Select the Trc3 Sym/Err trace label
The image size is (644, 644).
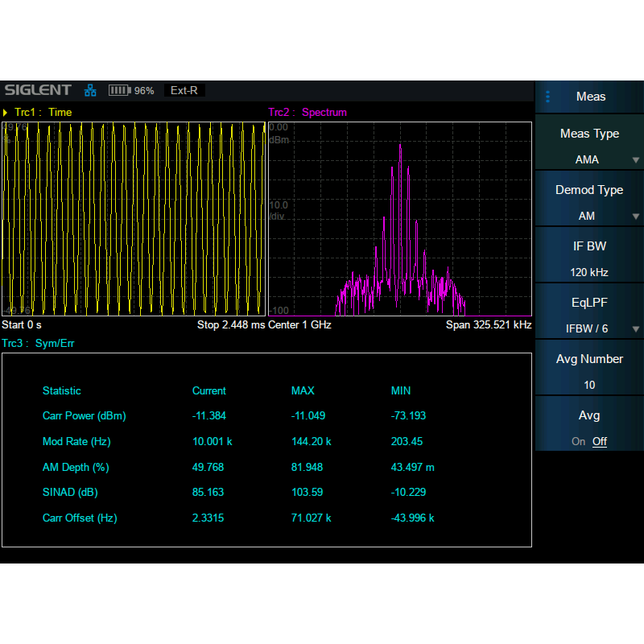39,344
